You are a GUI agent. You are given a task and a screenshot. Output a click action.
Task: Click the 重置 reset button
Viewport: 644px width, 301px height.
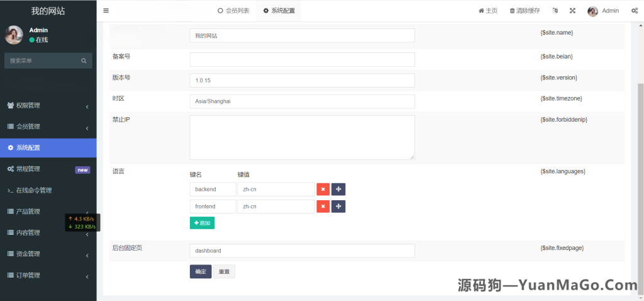223,272
